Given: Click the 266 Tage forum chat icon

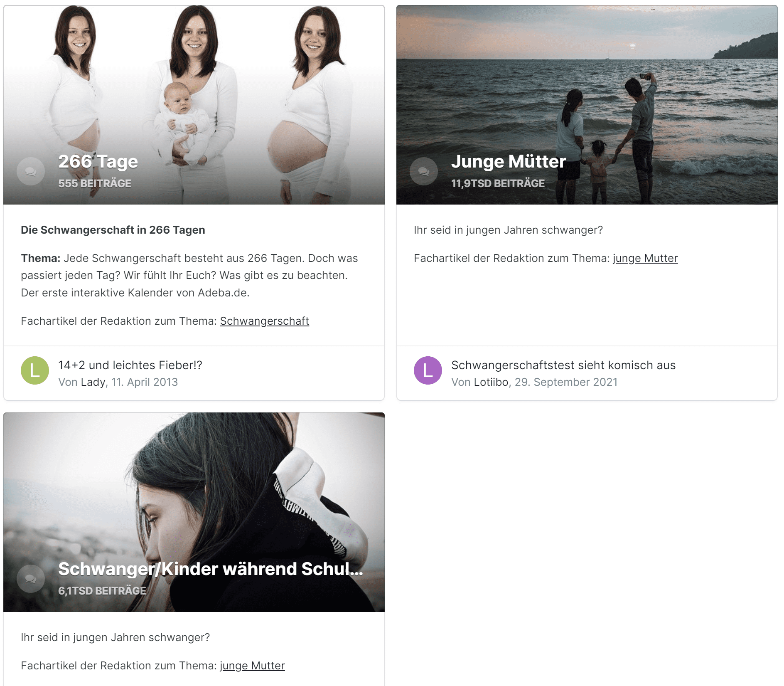Looking at the screenshot, I should click(31, 171).
